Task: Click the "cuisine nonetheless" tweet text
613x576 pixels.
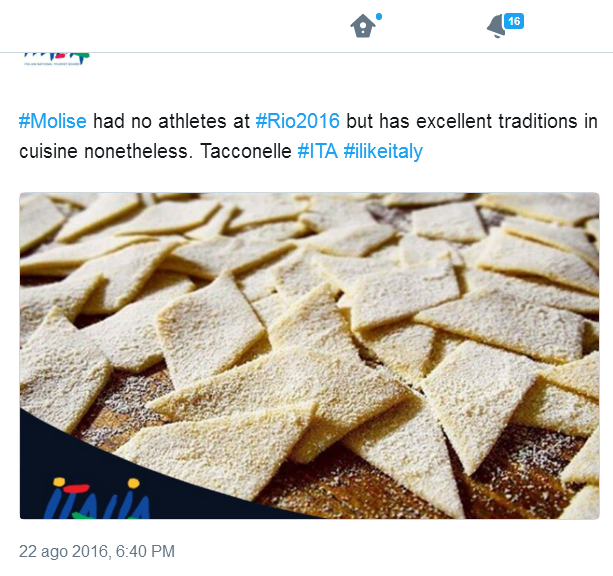Action: (104, 152)
